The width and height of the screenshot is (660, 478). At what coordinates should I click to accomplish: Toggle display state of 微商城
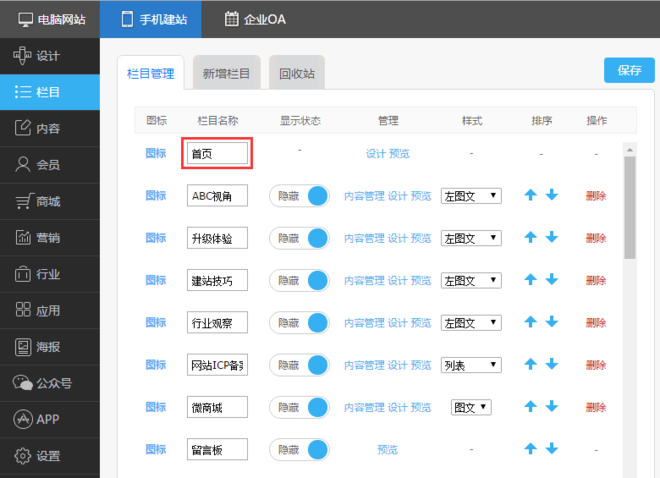pyautogui.click(x=299, y=407)
